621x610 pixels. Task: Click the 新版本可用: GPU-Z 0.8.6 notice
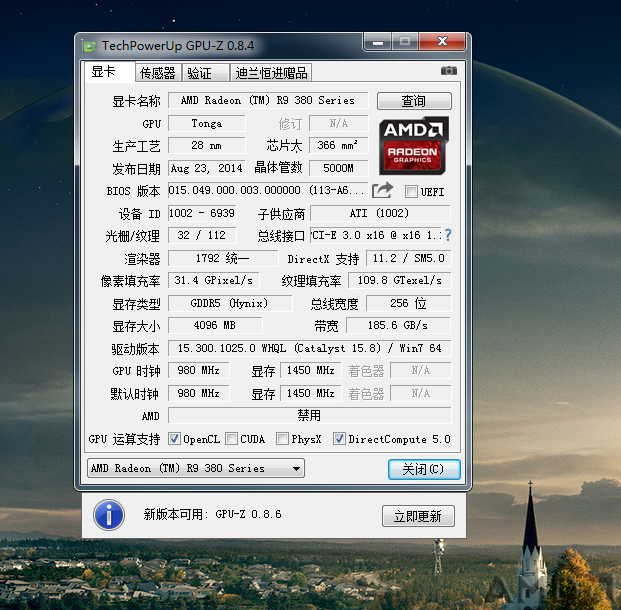coord(212,515)
